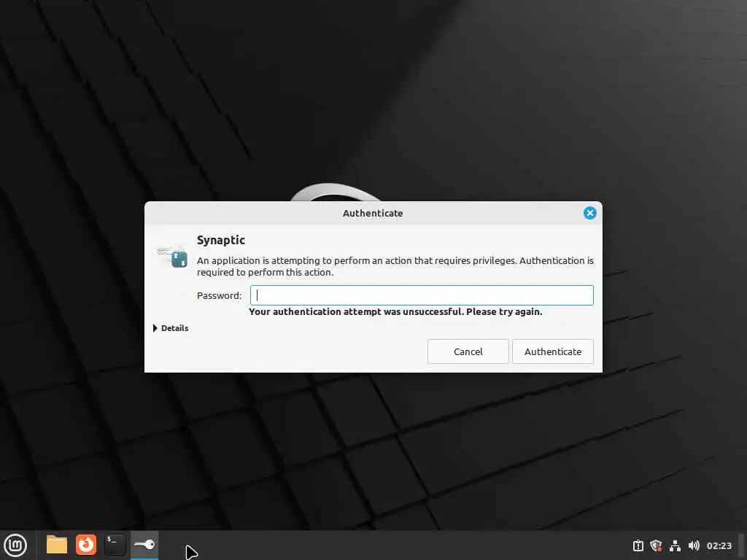Expand the Details section

tap(171, 328)
